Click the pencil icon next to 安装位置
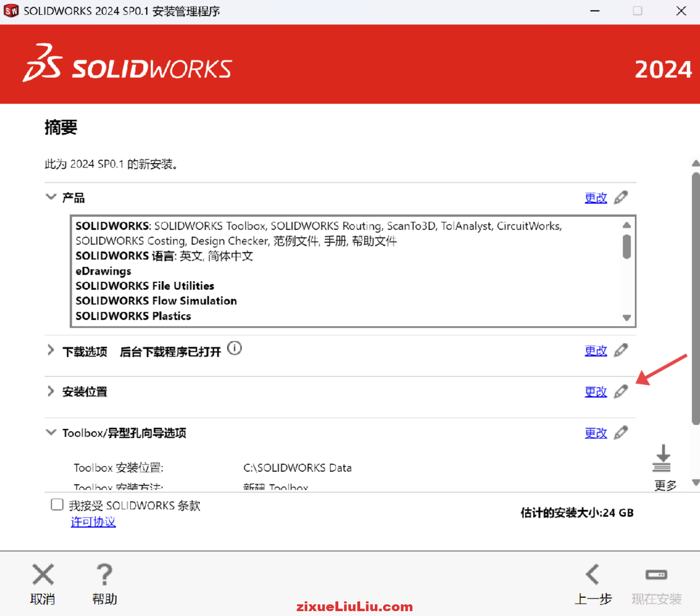 tap(621, 392)
